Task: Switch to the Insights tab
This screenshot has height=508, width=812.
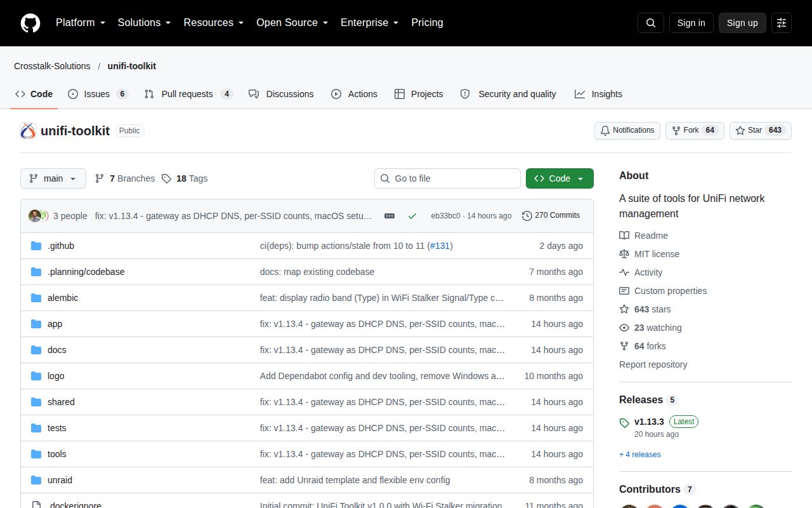Action: pyautogui.click(x=598, y=94)
